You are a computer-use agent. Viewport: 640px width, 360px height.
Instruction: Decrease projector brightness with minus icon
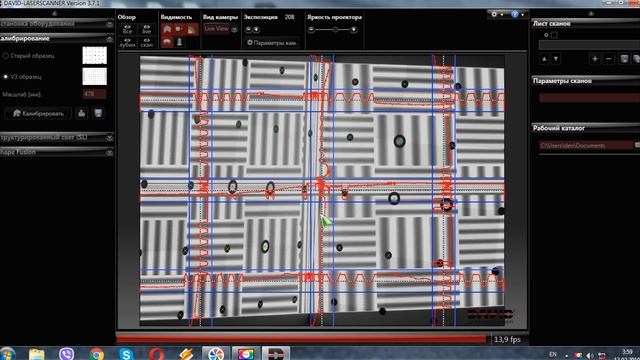[311, 29]
